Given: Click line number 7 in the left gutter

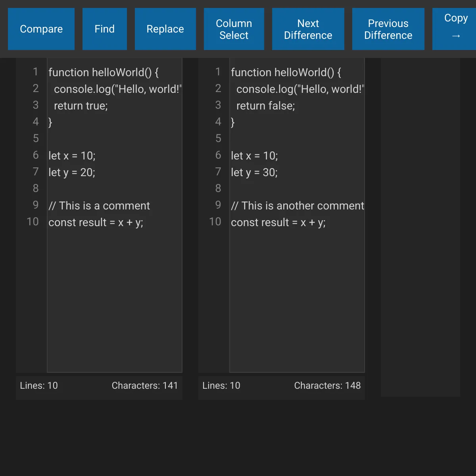Looking at the screenshot, I should pos(36,171).
